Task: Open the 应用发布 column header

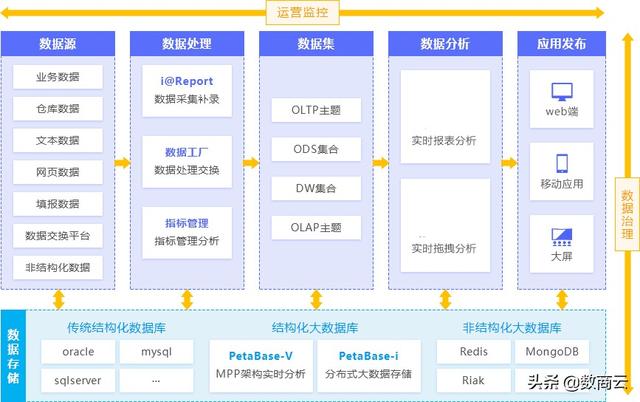Action: click(x=562, y=44)
